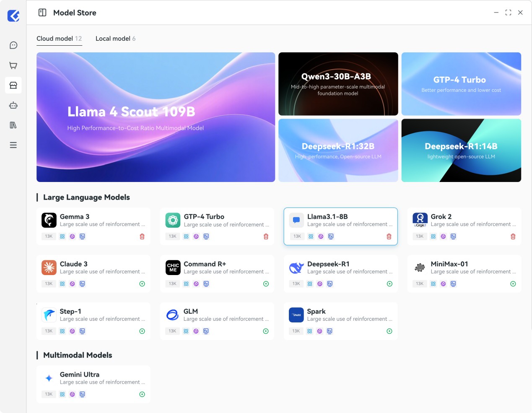Click the panel toggle icon beside Model Store title
Viewport: 532px width, 413px height.
[42, 13]
